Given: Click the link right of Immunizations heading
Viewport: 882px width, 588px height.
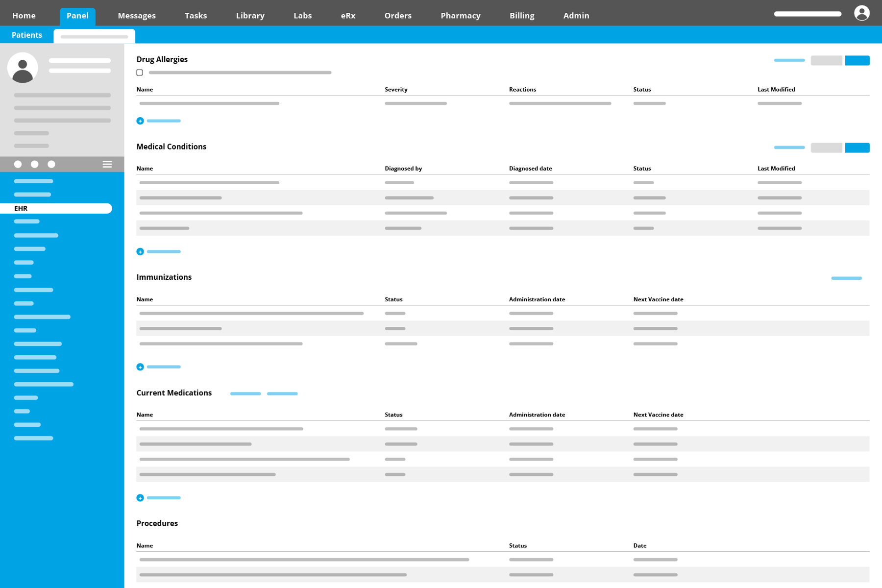Looking at the screenshot, I should [846, 278].
